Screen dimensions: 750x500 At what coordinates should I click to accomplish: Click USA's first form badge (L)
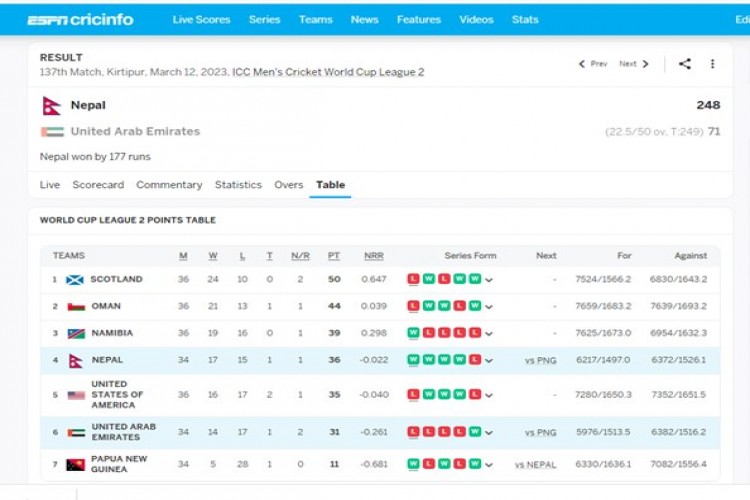pos(413,394)
